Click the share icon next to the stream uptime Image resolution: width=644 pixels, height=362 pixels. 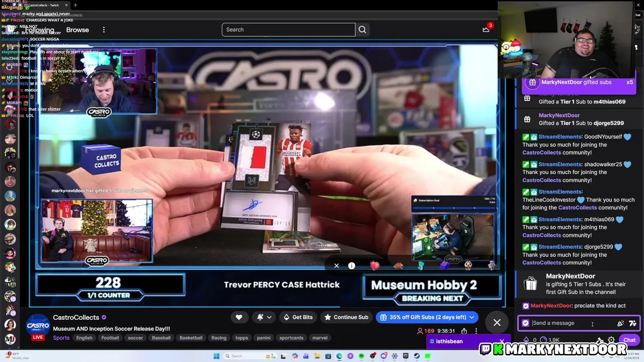pos(464,331)
